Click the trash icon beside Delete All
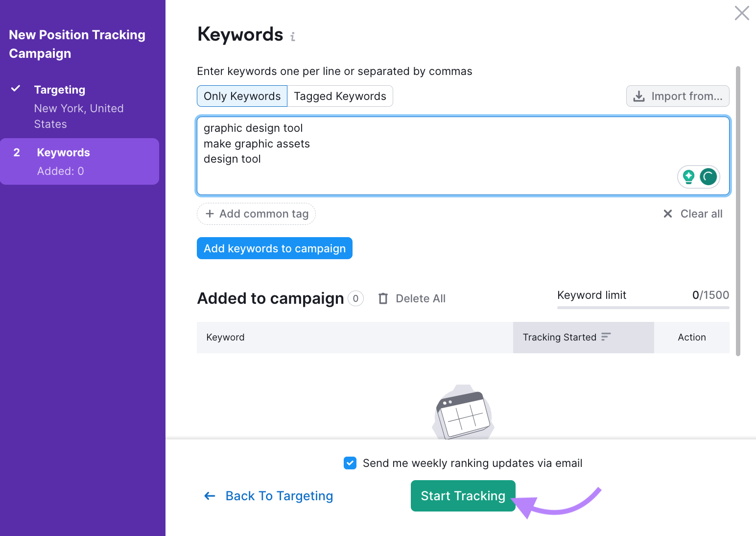This screenshot has width=756, height=536. click(x=383, y=298)
